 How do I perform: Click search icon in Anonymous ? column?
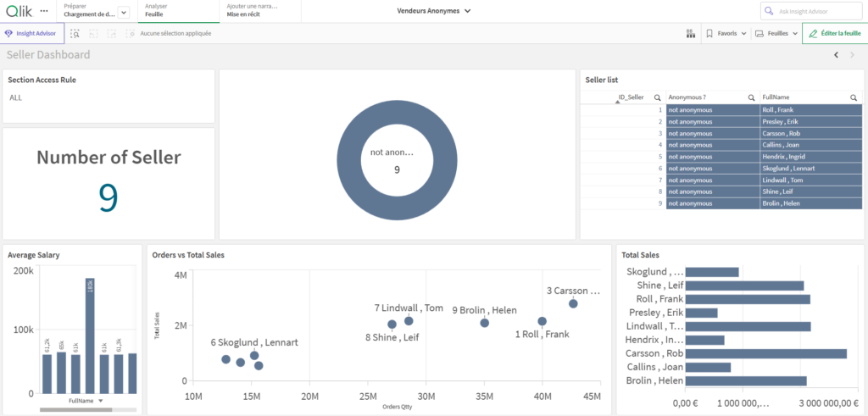coord(751,98)
